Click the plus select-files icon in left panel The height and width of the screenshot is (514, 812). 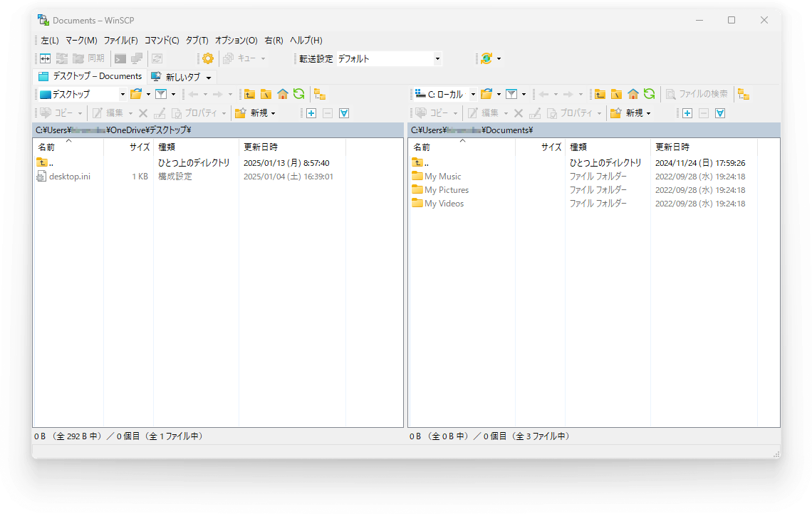pyautogui.click(x=311, y=113)
